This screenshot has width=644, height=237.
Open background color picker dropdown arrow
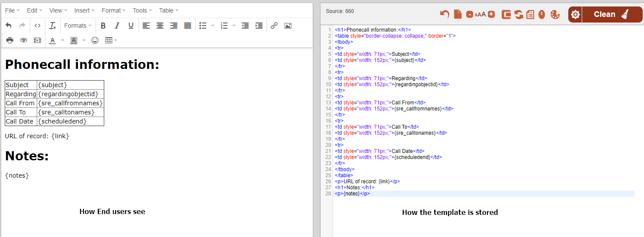[x=84, y=40]
